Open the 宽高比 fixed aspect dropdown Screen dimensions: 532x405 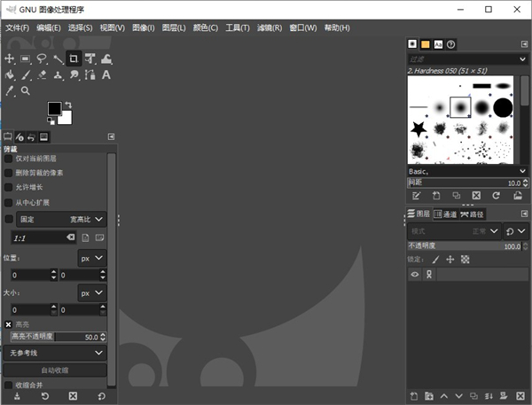(86, 218)
